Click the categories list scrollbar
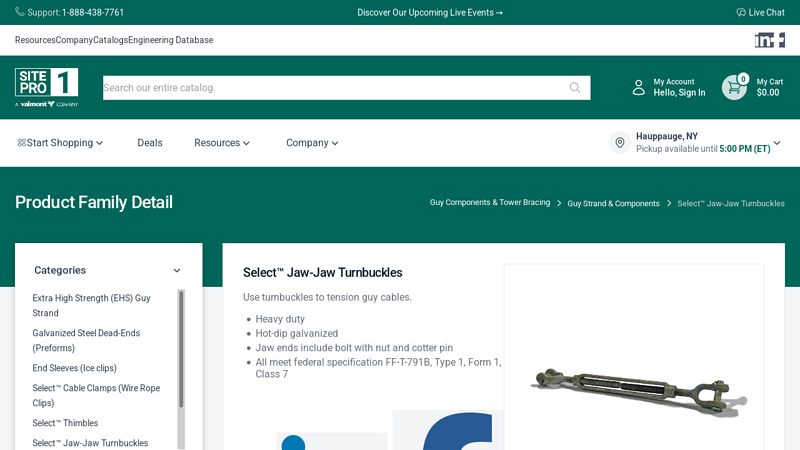The image size is (800, 450). click(x=181, y=349)
